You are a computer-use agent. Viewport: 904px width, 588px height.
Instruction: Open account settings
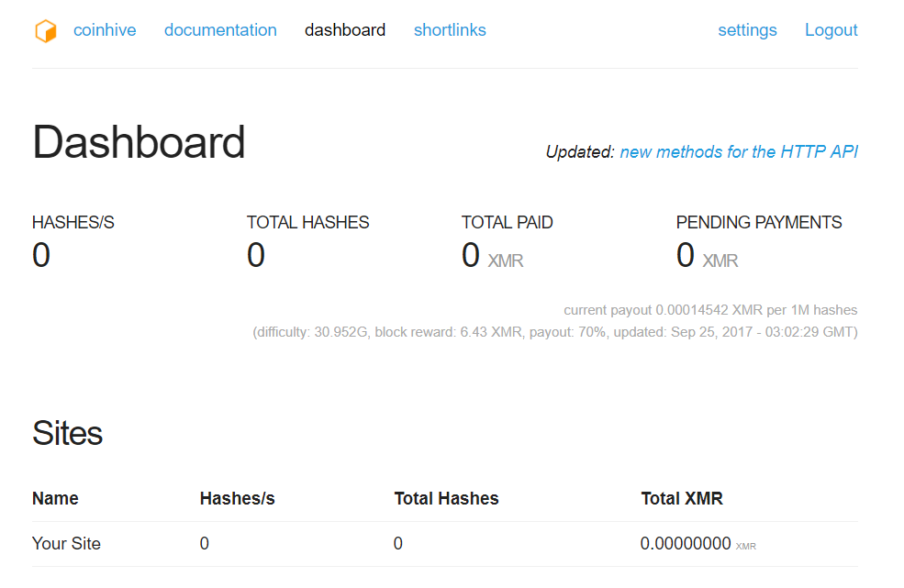tap(747, 30)
